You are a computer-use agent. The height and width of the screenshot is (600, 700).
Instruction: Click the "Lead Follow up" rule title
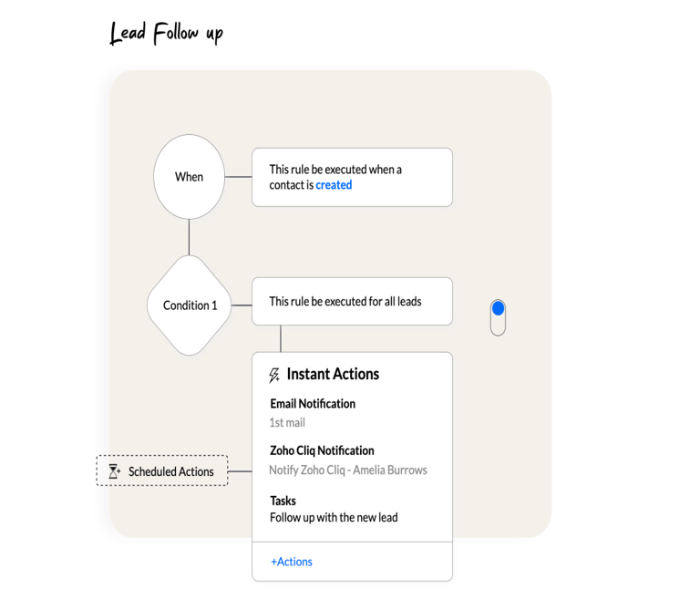coord(166,35)
